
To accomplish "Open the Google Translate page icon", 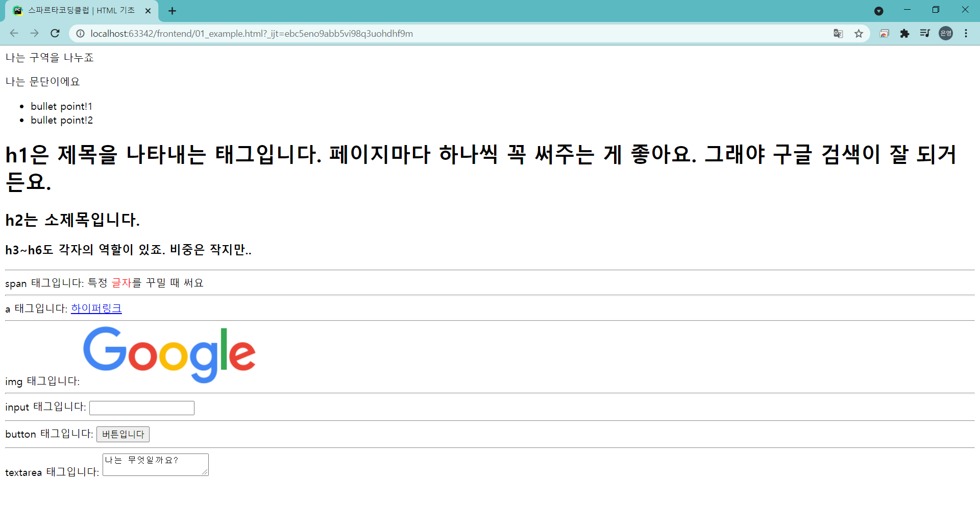I will tap(838, 33).
